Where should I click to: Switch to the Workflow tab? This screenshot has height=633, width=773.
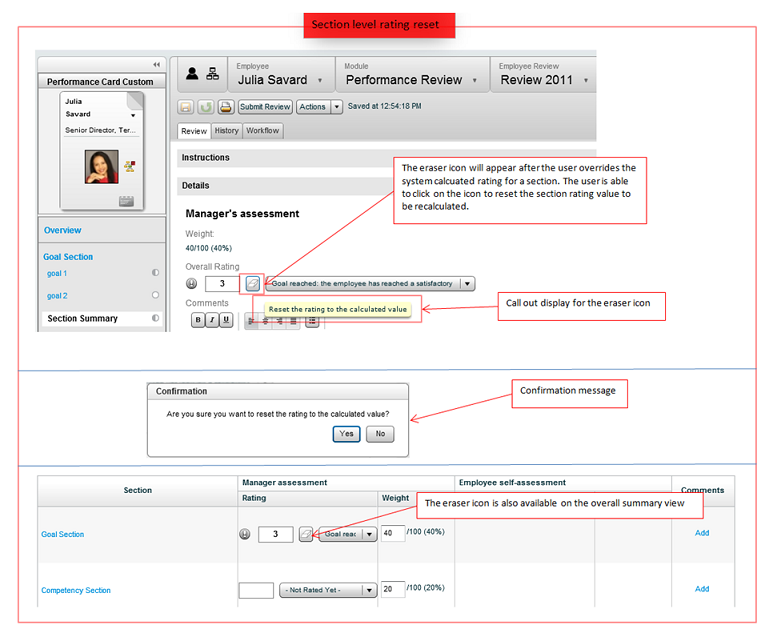point(263,131)
